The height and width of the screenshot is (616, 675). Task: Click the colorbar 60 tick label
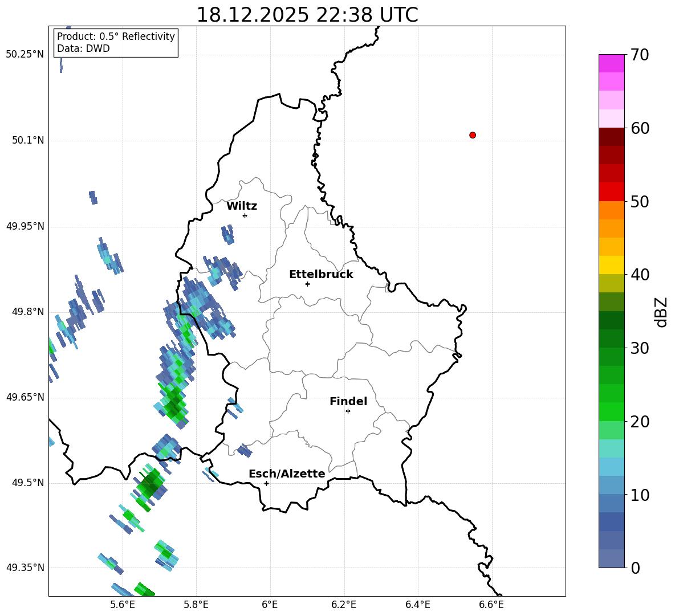[x=640, y=128]
